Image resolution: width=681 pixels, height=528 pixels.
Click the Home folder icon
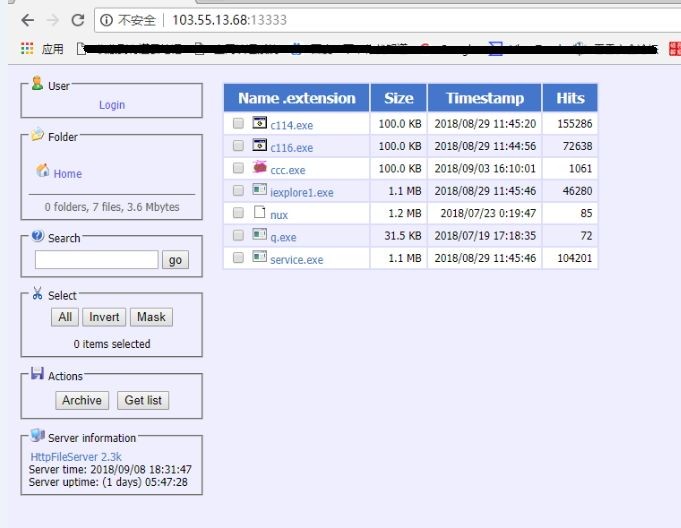43,172
